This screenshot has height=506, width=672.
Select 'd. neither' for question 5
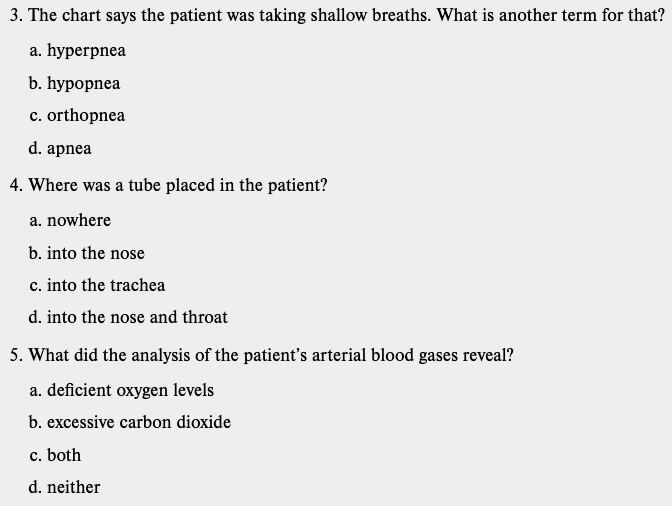click(65, 487)
